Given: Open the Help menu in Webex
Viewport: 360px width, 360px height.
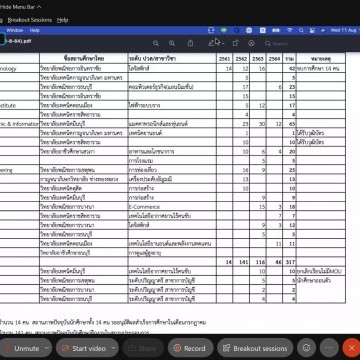Looking at the screenshot, I should click(62, 20).
